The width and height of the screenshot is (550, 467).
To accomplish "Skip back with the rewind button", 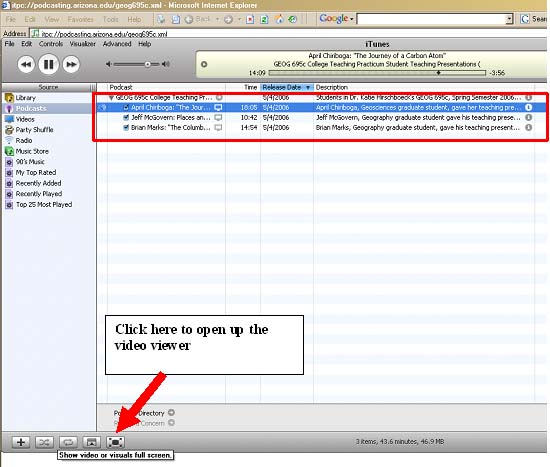I will 26,64.
